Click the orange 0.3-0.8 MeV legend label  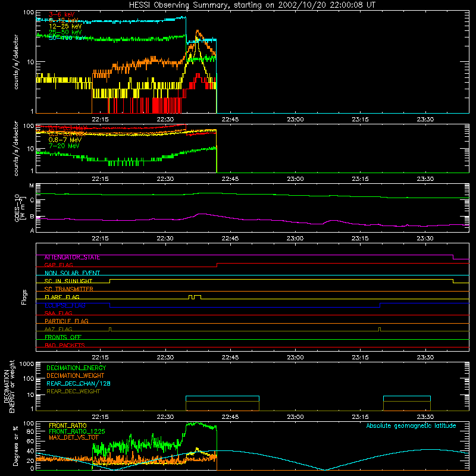click(x=68, y=134)
